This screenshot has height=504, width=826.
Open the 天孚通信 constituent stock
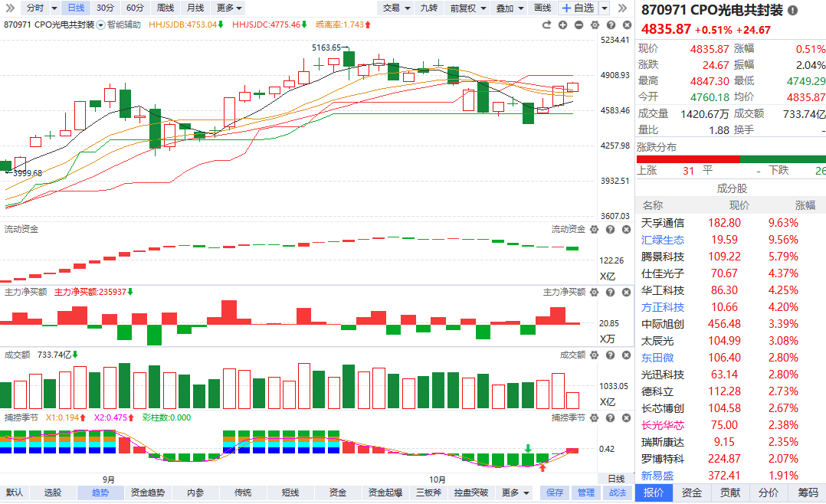(663, 223)
